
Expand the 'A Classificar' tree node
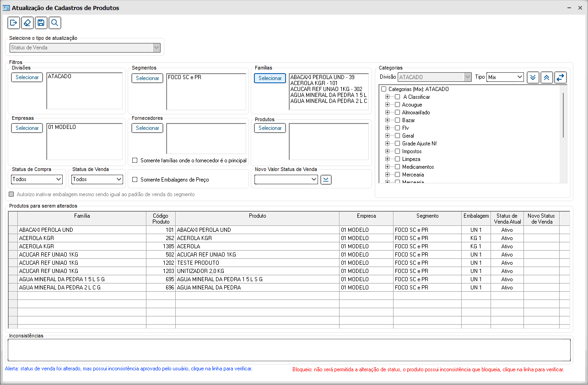click(388, 97)
